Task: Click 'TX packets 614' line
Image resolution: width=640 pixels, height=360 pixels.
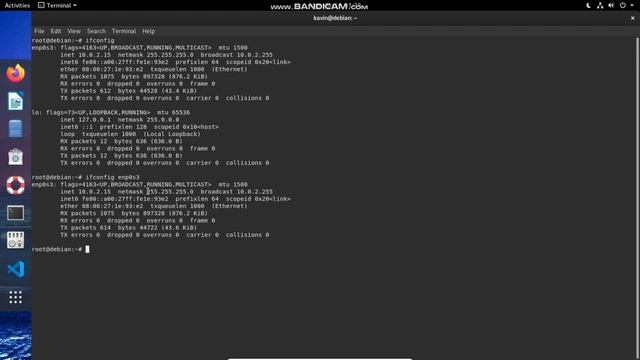Action: tap(129, 227)
